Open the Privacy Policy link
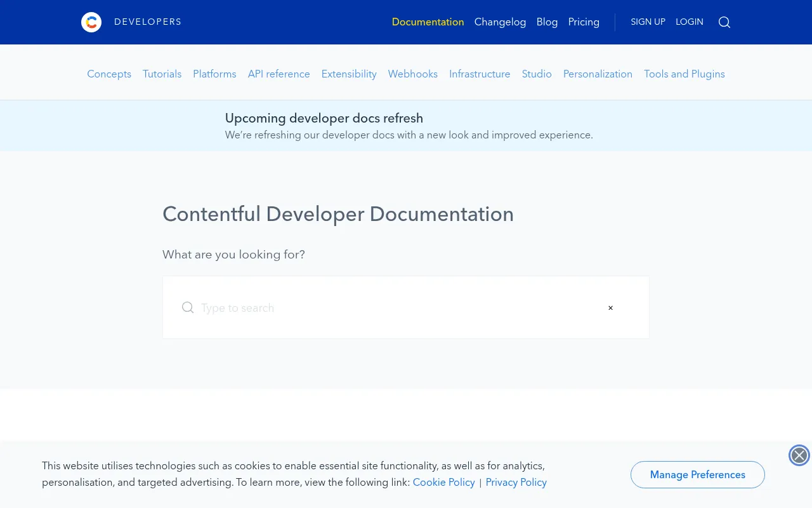 tap(516, 483)
